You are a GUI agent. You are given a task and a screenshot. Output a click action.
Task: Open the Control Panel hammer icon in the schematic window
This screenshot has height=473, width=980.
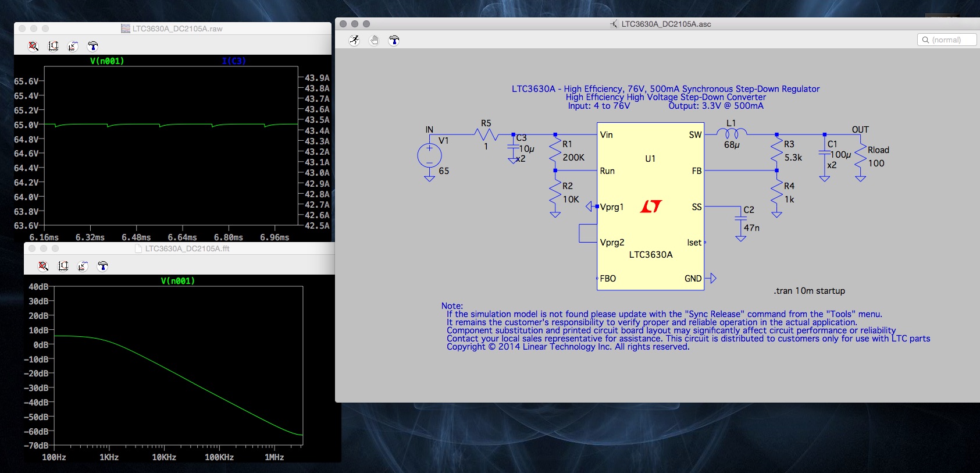(394, 40)
